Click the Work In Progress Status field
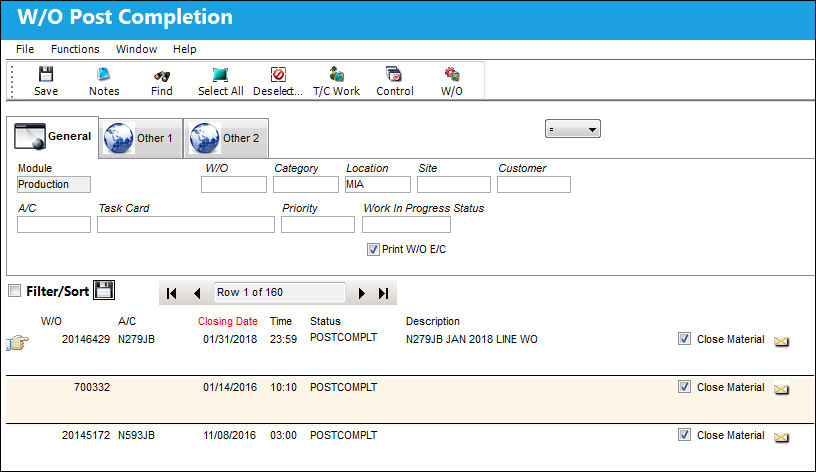 pos(406,224)
